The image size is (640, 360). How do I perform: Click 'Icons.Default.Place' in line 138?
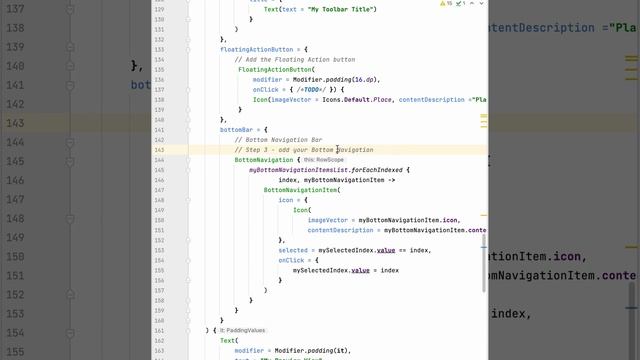(357, 100)
